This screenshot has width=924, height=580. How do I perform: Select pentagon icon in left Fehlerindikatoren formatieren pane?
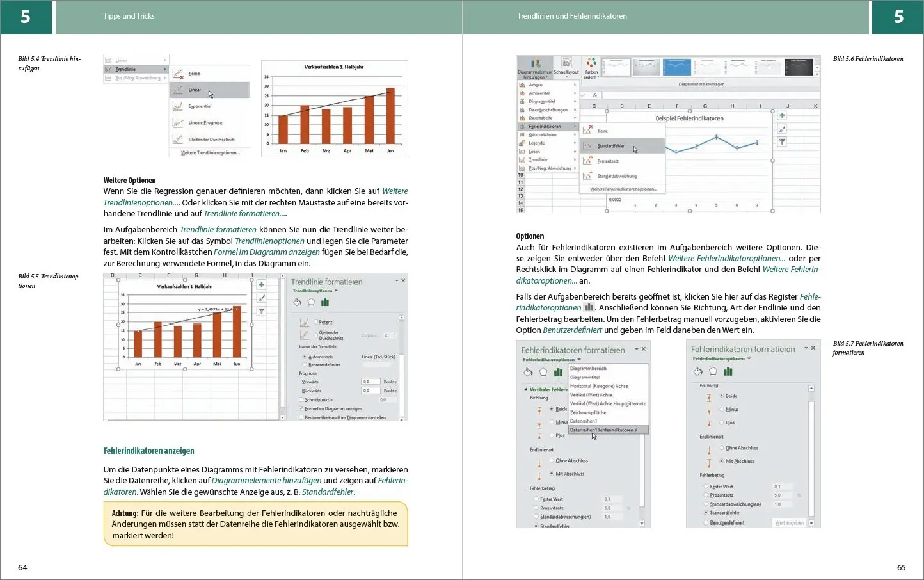point(543,372)
